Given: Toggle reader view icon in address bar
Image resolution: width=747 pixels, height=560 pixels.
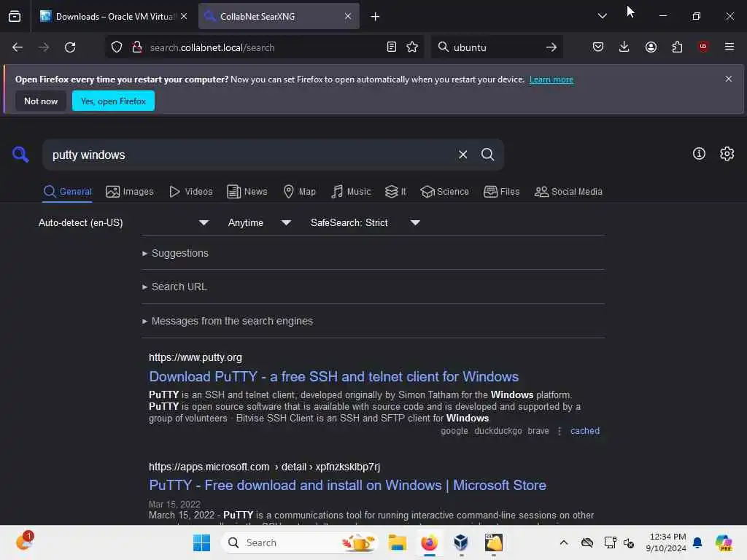Looking at the screenshot, I should point(392,47).
